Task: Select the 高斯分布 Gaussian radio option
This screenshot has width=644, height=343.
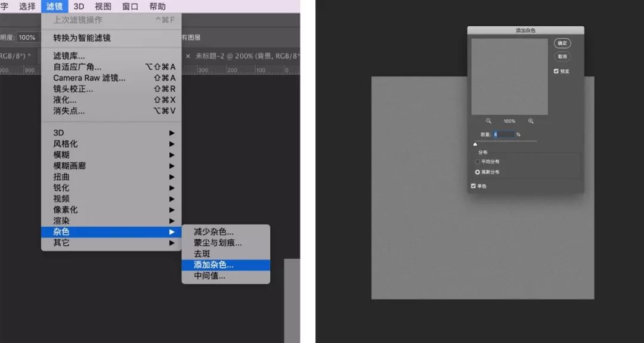Action: pos(477,172)
